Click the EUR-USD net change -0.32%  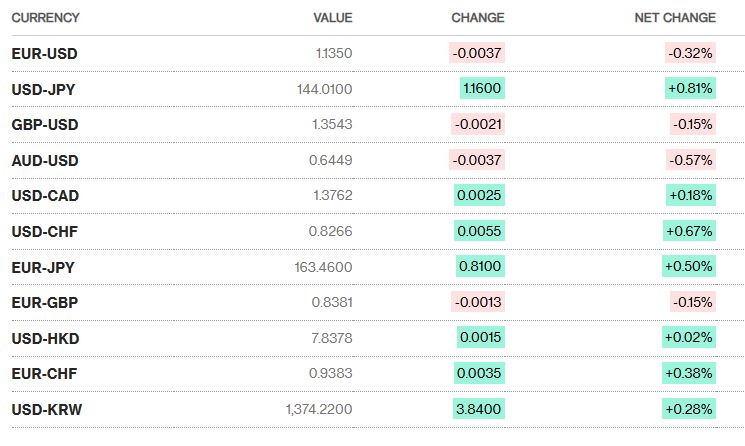pyautogui.click(x=691, y=54)
